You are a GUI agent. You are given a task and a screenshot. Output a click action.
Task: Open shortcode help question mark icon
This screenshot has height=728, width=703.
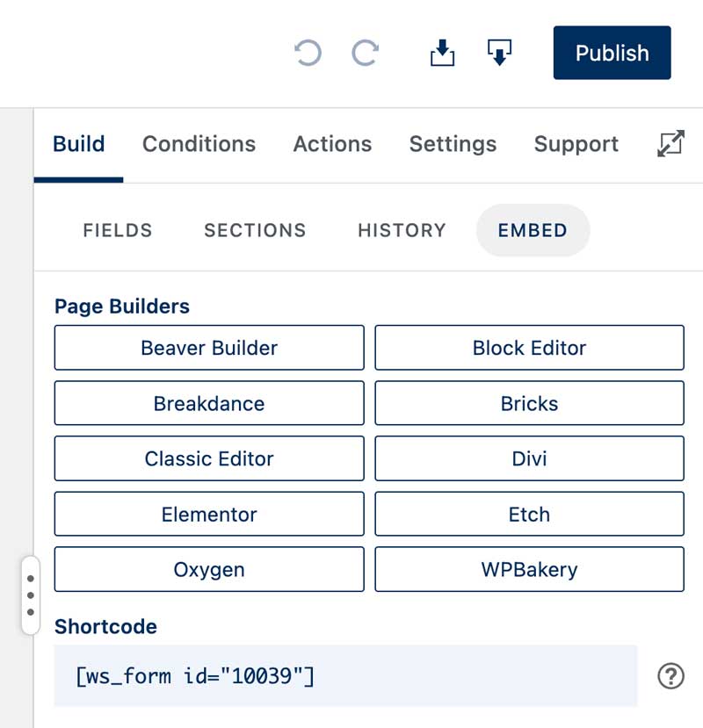click(670, 676)
